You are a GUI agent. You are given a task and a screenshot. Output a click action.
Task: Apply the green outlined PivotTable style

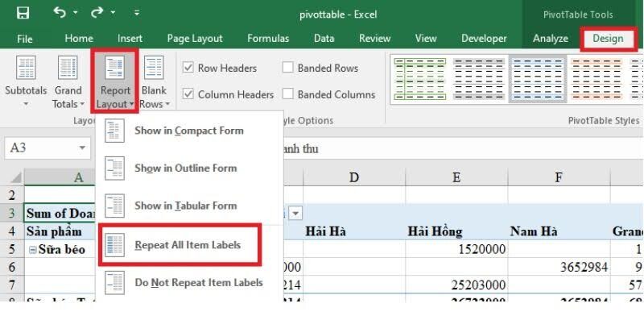coord(419,79)
